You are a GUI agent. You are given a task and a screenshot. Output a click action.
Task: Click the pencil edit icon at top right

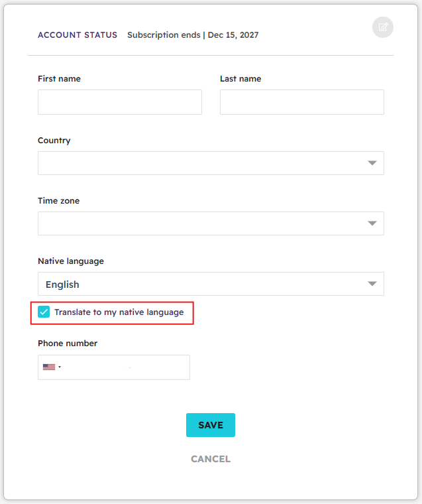(x=382, y=27)
